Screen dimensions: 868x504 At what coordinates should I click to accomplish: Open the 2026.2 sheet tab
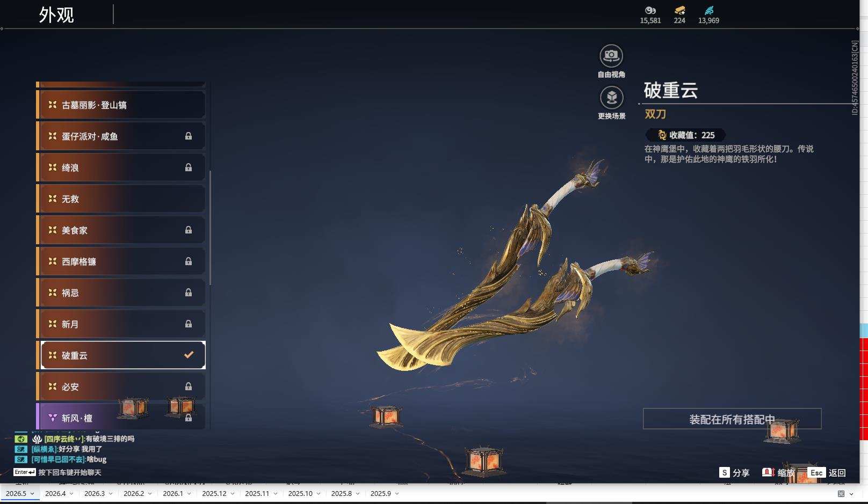pyautogui.click(x=134, y=494)
